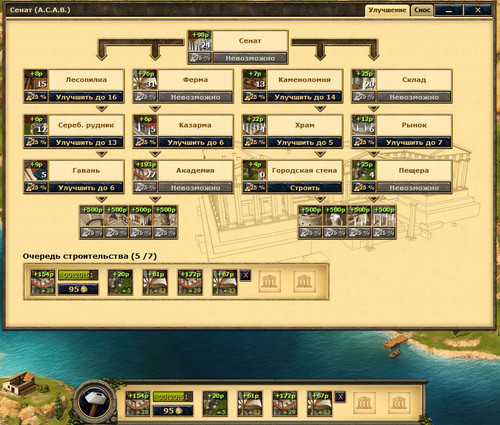The width and height of the screenshot is (500, 425).
Task: Click the Пещера building icon
Action: coord(364,171)
